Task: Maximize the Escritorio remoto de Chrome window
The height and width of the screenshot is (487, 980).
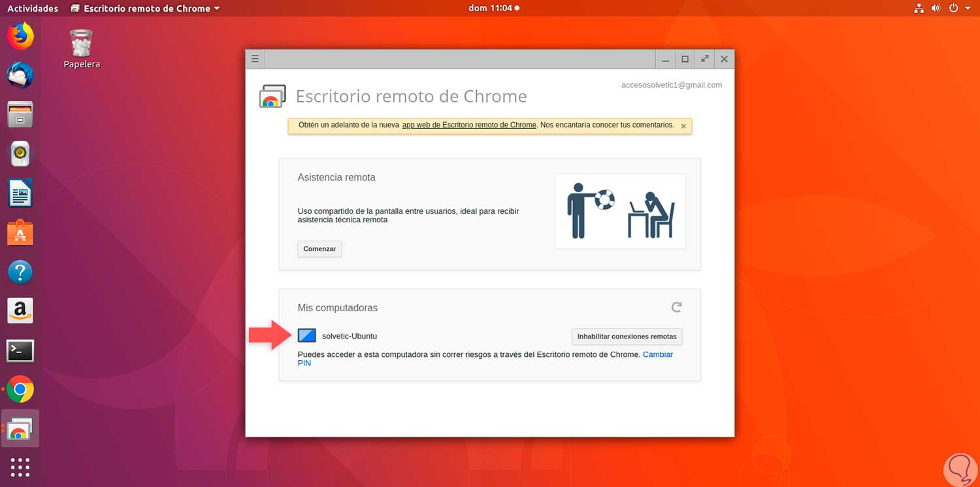Action: 685,59
